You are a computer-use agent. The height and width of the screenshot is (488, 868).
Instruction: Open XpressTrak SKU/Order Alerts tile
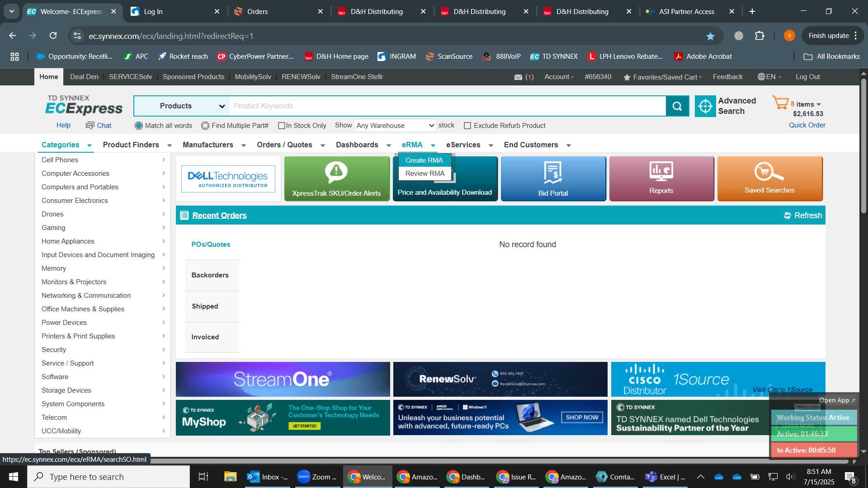click(337, 178)
